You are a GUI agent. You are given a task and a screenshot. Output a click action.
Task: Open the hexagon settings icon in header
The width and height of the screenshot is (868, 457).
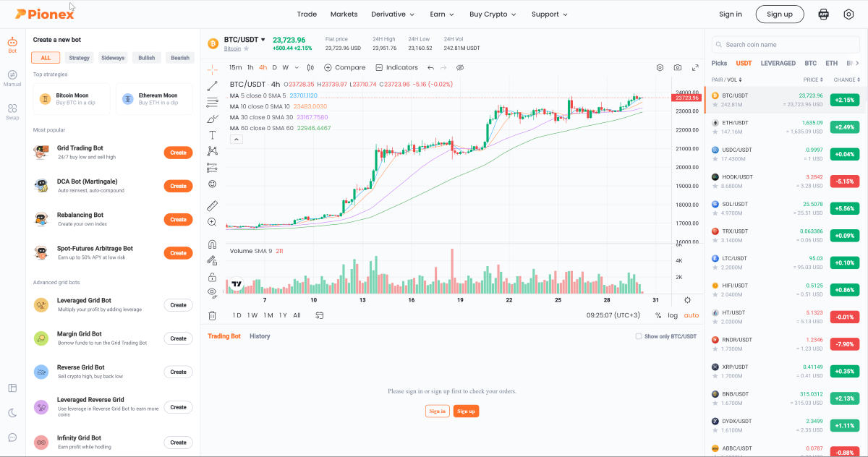[848, 14]
